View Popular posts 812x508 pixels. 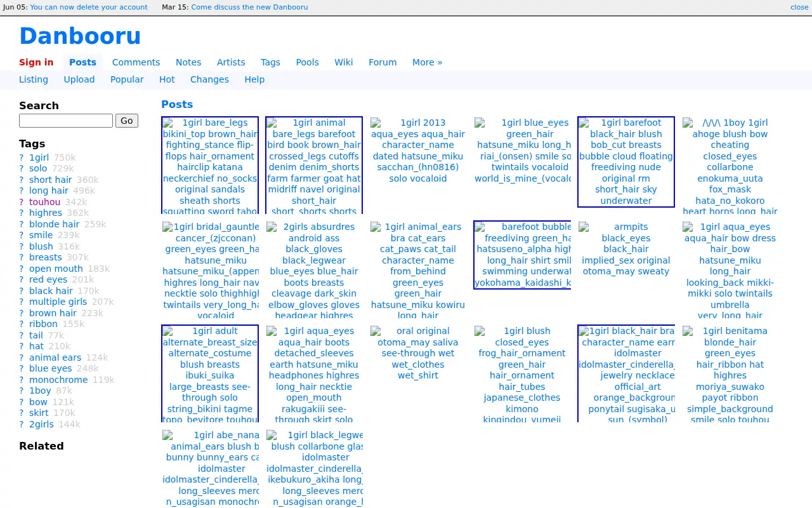pos(127,79)
